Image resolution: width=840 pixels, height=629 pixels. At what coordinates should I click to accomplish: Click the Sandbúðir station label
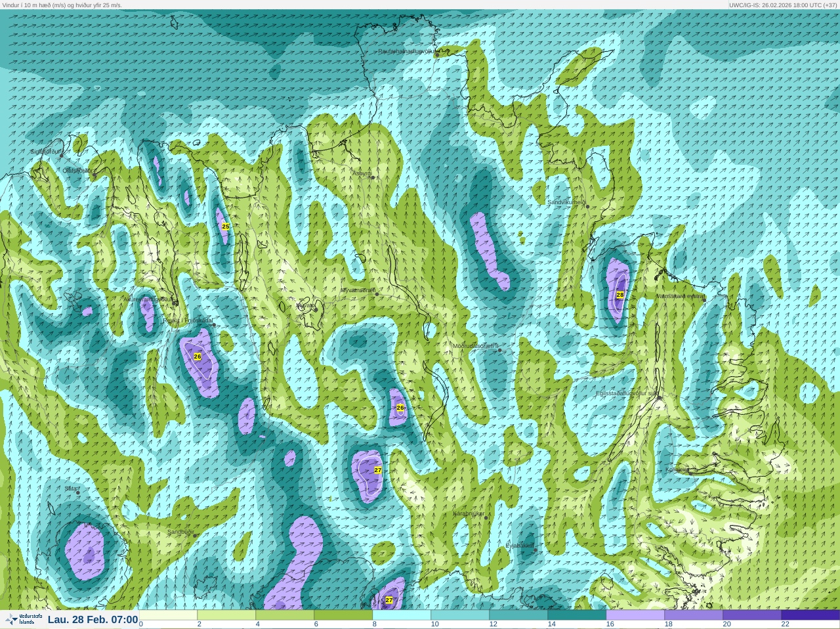point(180,532)
